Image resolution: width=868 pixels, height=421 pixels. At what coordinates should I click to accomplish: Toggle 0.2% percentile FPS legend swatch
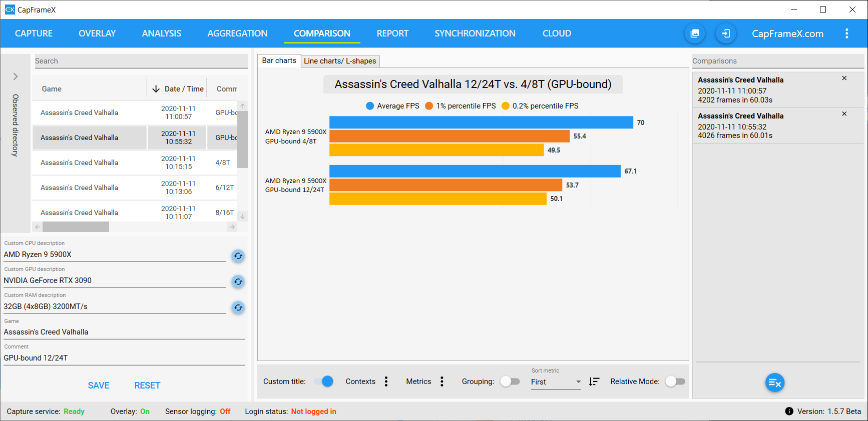[506, 106]
